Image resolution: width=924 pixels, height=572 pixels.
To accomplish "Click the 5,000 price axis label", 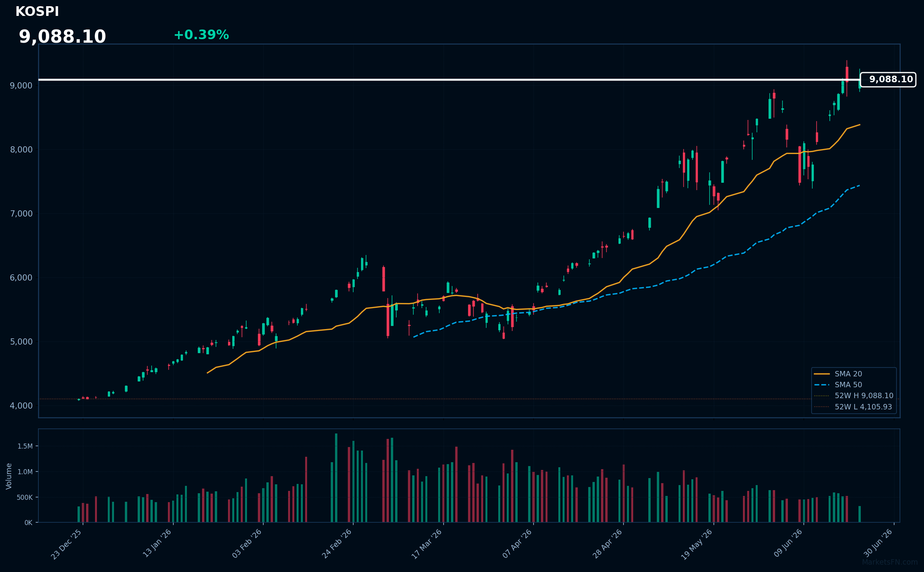I will 21,342.
